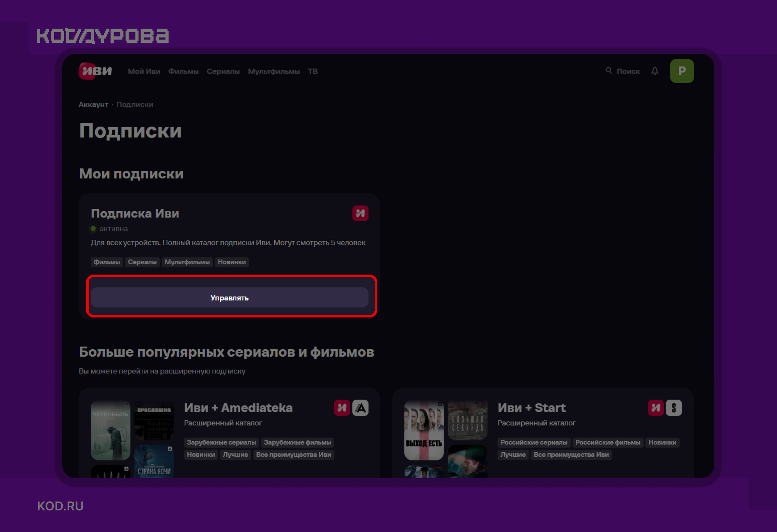Click Чернобыль poster thumbnail
Screen dimensions: 777x532
[110, 430]
